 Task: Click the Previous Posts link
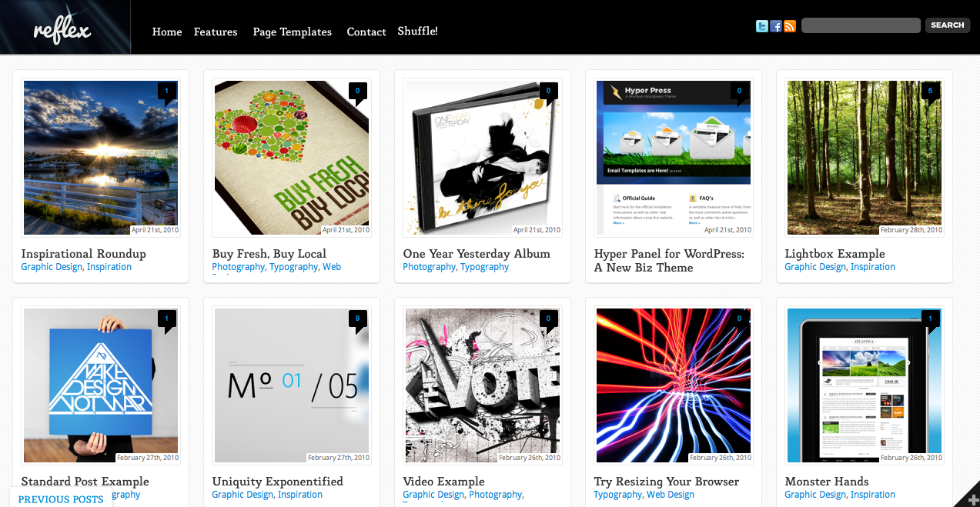[61, 499]
